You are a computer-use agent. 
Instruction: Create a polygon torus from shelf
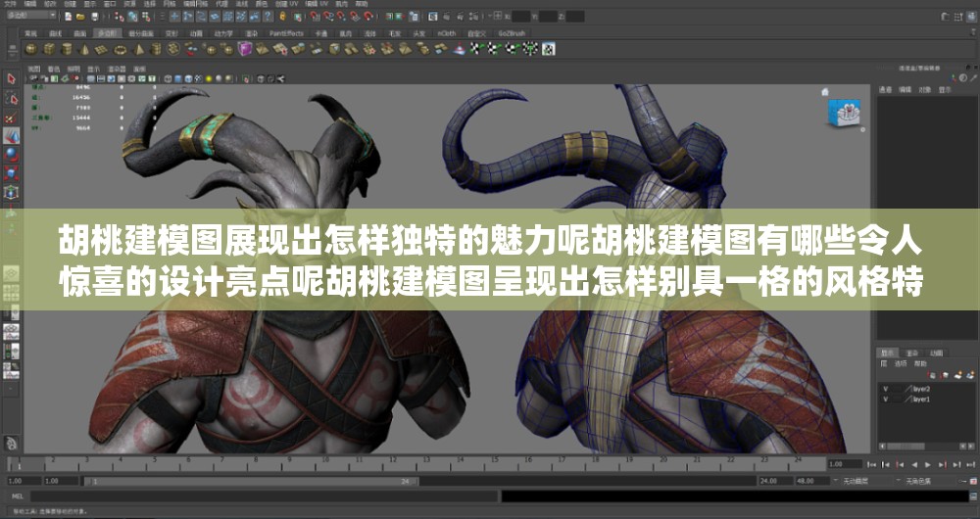point(120,49)
